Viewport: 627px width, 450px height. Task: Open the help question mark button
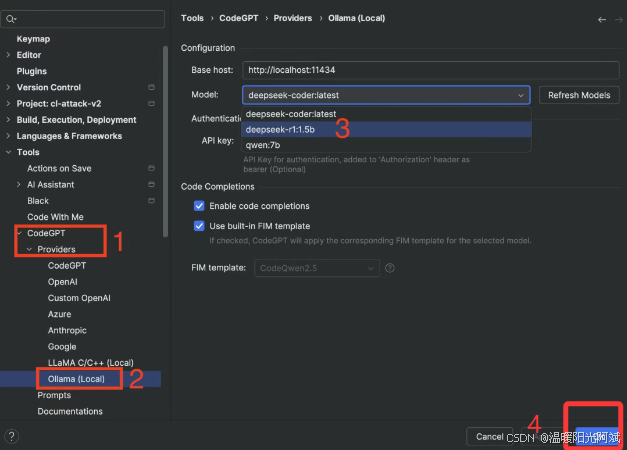pyautogui.click(x=12, y=436)
